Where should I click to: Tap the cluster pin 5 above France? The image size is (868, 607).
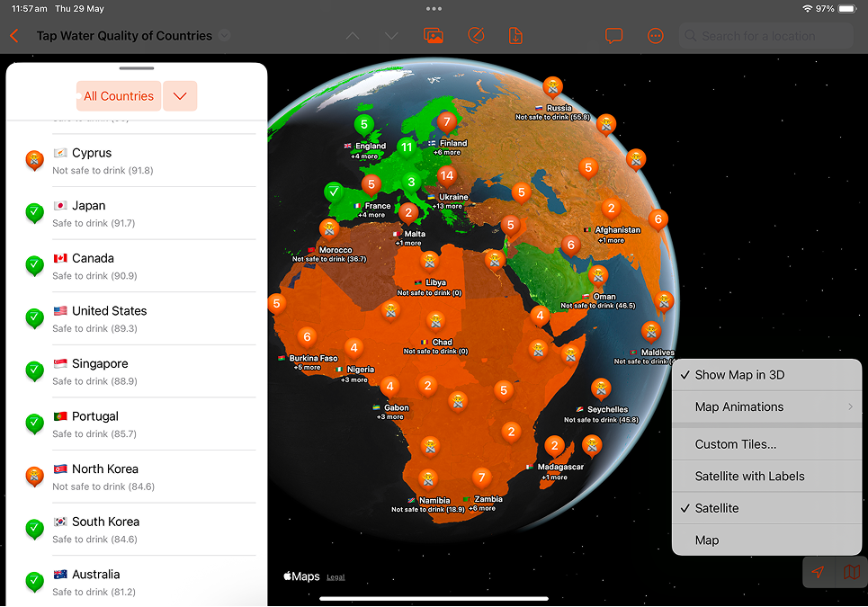coord(371,184)
